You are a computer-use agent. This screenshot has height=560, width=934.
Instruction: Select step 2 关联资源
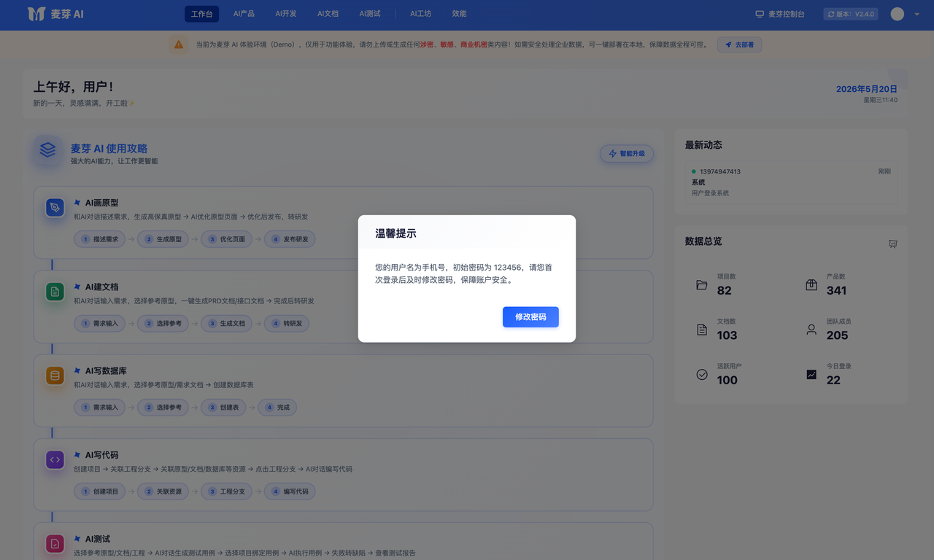tap(163, 491)
